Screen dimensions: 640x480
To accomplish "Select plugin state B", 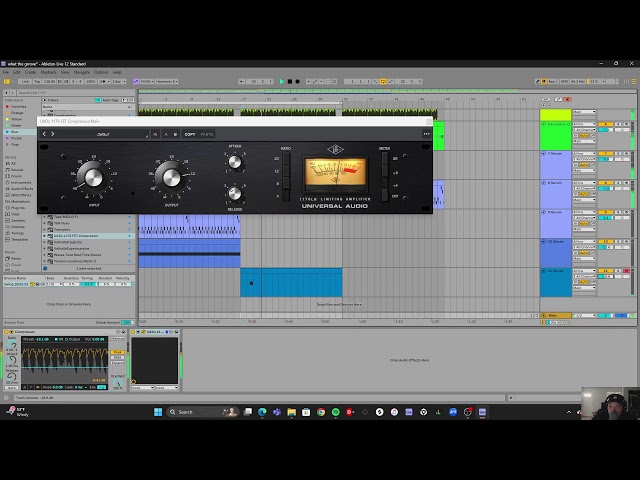I will pyautogui.click(x=175, y=134).
